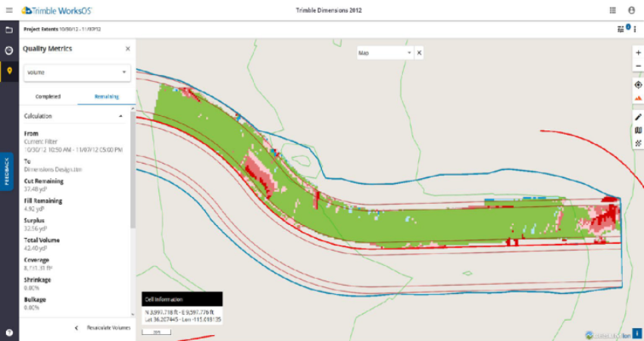
Task: Click the Lat/Lon coordinates readout
Action: click(183, 319)
